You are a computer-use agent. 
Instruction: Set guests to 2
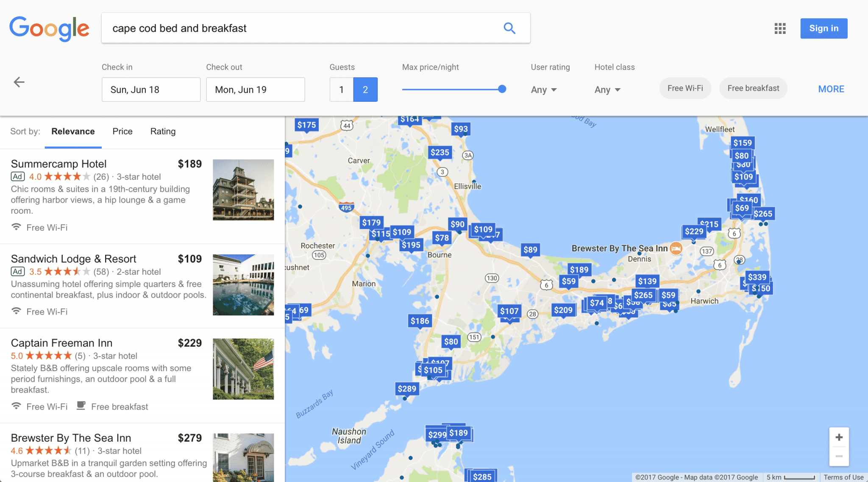click(365, 89)
